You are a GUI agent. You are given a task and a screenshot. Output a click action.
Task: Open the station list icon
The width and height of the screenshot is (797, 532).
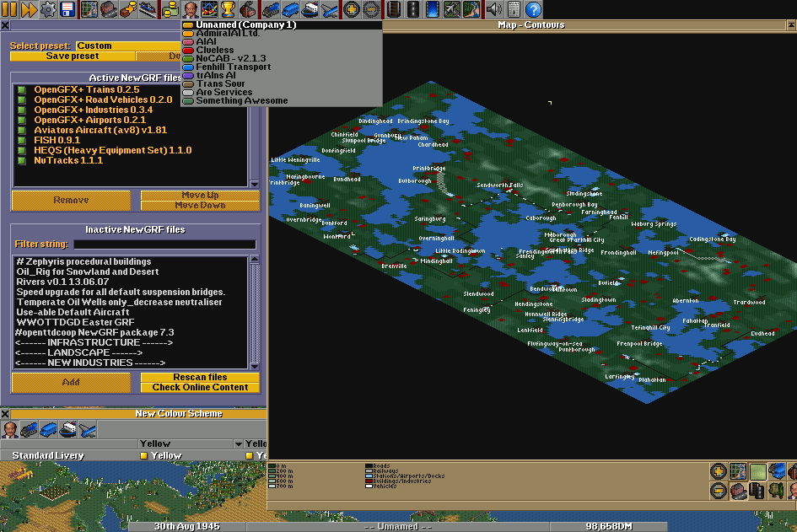pos(148,9)
